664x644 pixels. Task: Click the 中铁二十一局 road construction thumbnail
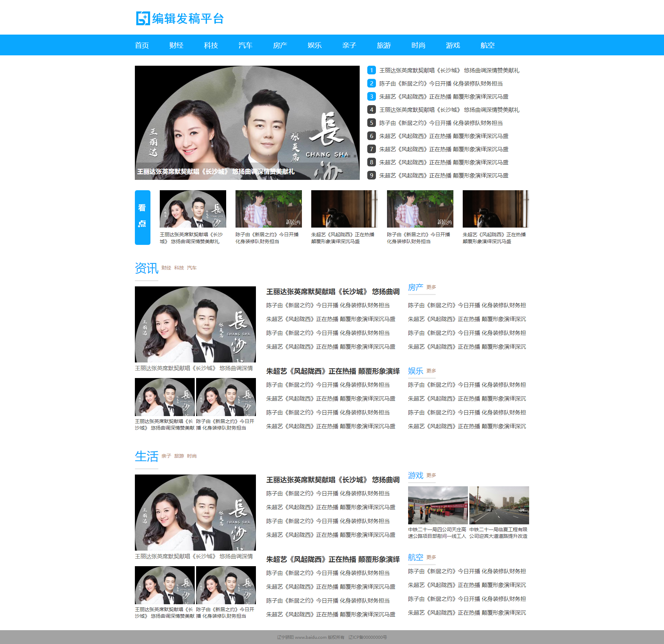499,505
